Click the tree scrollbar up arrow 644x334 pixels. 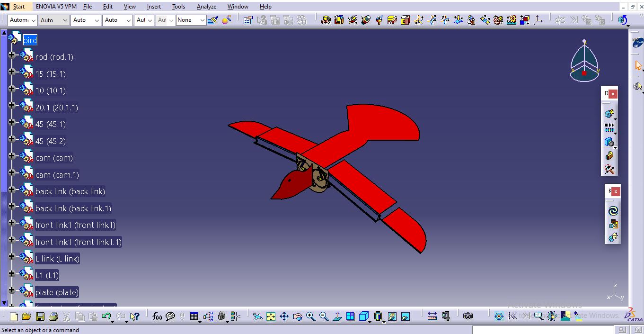(4, 33)
